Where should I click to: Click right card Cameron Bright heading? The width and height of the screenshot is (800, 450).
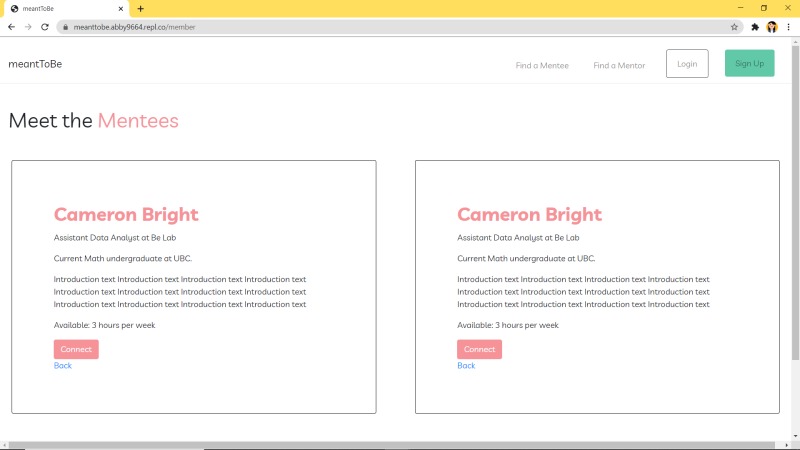click(530, 214)
